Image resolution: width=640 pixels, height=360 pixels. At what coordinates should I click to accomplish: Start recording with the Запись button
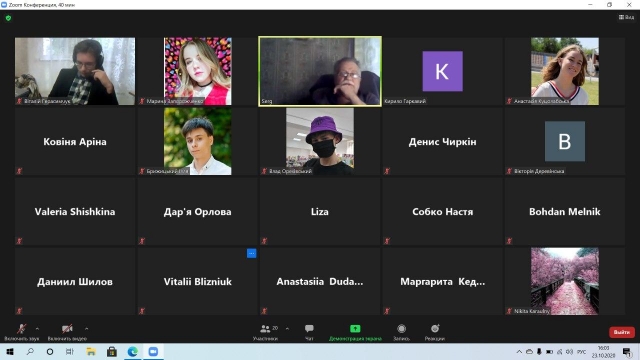401,332
